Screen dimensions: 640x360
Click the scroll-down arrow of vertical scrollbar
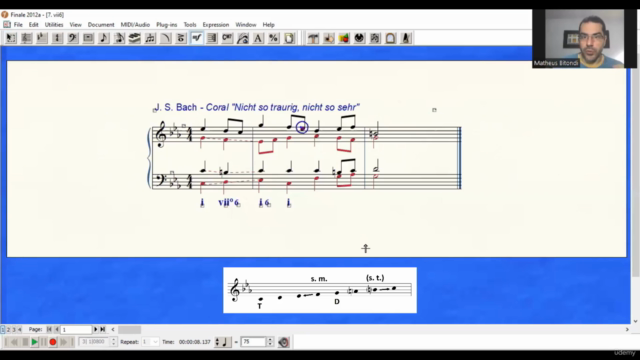click(635, 321)
